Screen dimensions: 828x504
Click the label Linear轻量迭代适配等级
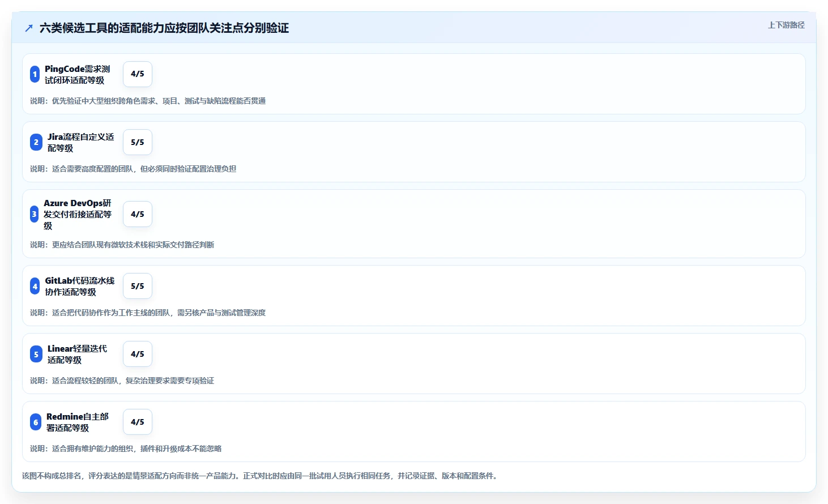[78, 354]
